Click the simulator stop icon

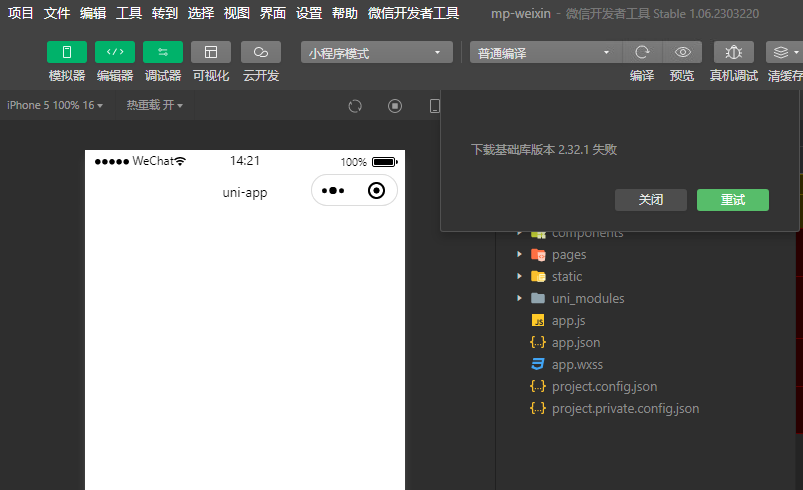point(395,106)
